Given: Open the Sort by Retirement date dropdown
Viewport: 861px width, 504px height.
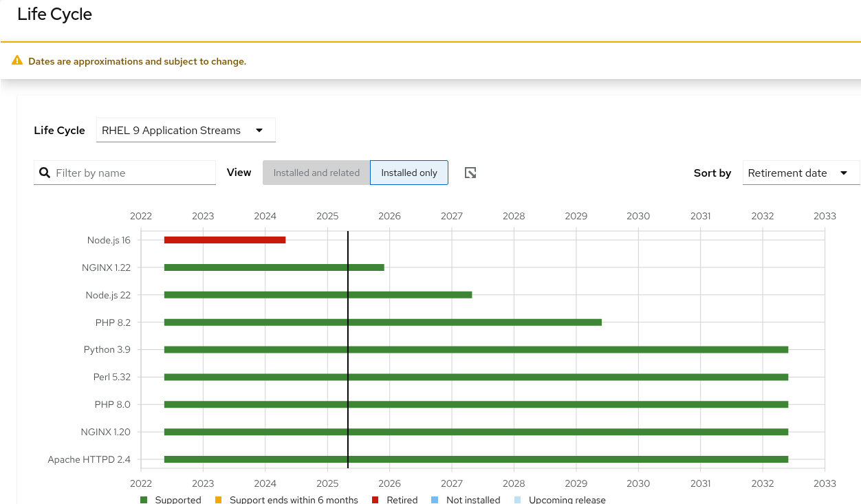Looking at the screenshot, I should point(800,173).
